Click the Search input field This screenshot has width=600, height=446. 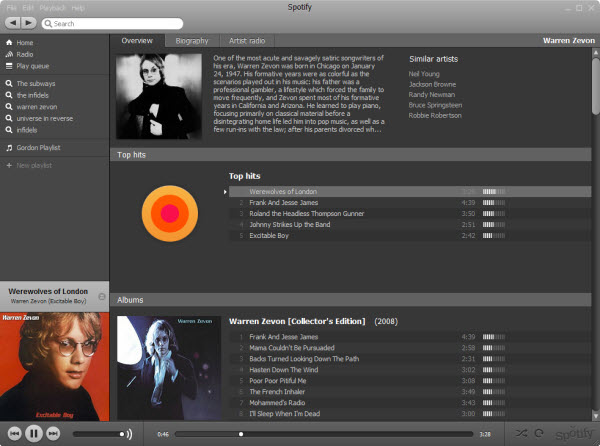click(112, 24)
